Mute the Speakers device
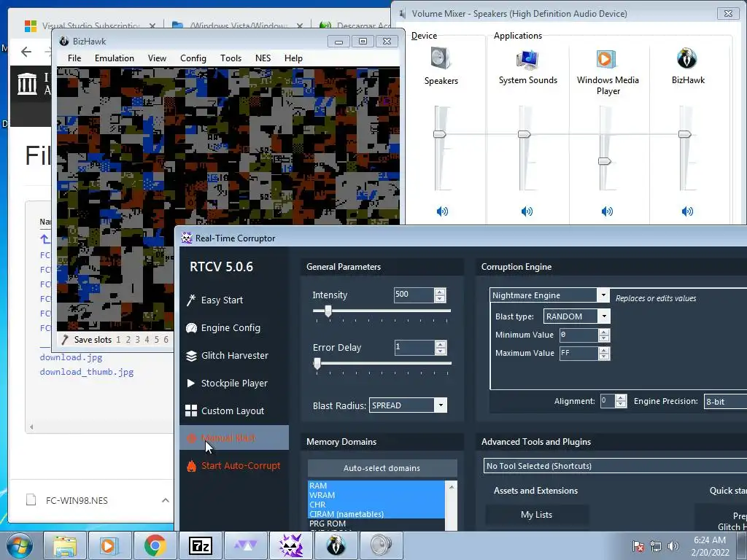747x560 pixels. 441,211
